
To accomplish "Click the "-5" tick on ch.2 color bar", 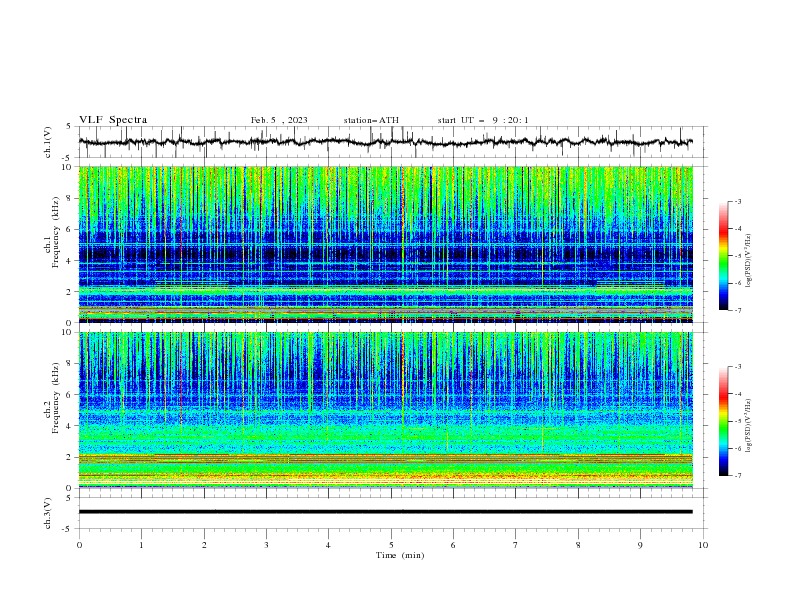I will 738,421.
